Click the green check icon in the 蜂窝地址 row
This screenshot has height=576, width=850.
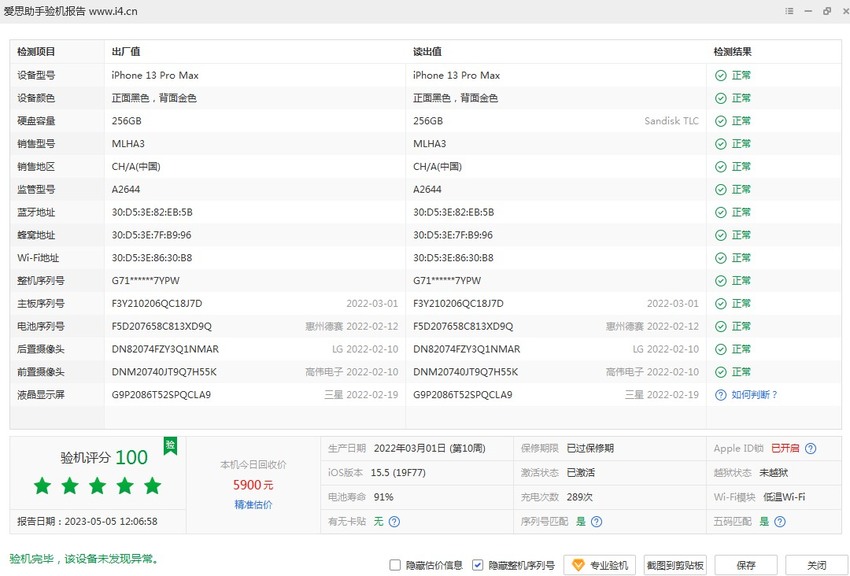tap(720, 235)
